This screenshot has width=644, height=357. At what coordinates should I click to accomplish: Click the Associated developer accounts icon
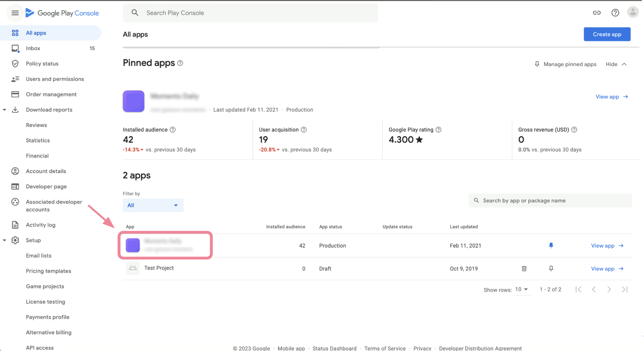point(15,202)
